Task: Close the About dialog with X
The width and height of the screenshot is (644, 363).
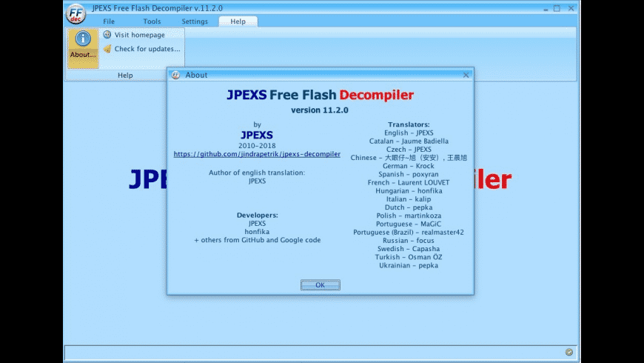Action: pyautogui.click(x=466, y=75)
